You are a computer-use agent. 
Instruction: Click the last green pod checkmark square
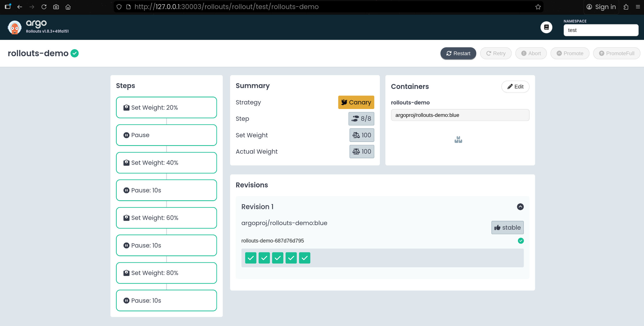click(x=305, y=258)
